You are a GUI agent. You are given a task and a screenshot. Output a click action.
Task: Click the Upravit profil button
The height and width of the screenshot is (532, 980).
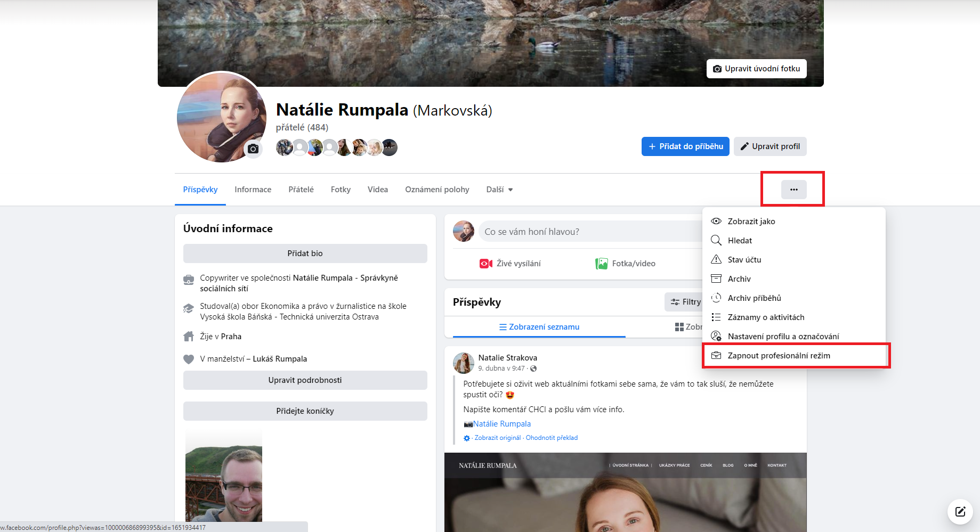(770, 146)
